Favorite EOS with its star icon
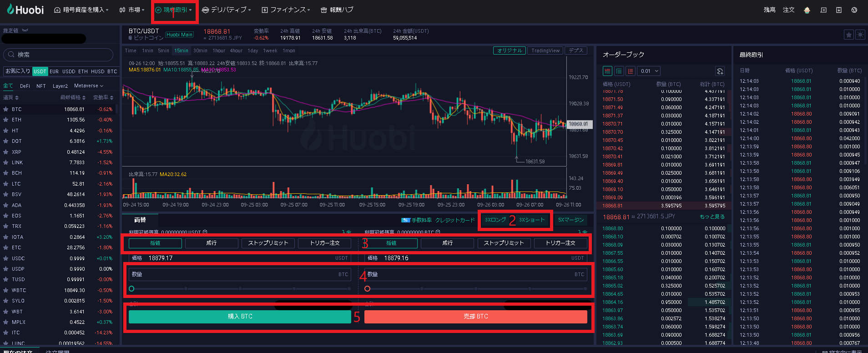 pyautogui.click(x=6, y=216)
